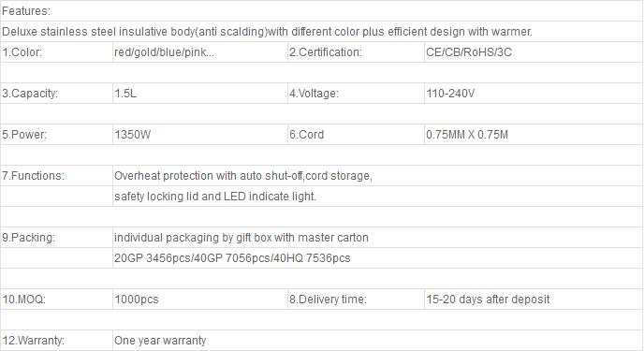Click the Features heading text

pos(26,11)
